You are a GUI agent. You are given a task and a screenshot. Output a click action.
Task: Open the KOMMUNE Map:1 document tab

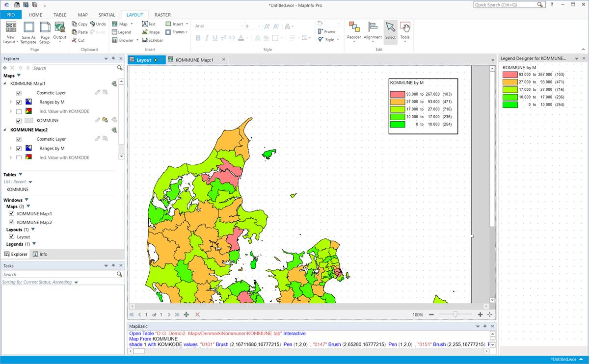[x=195, y=60]
